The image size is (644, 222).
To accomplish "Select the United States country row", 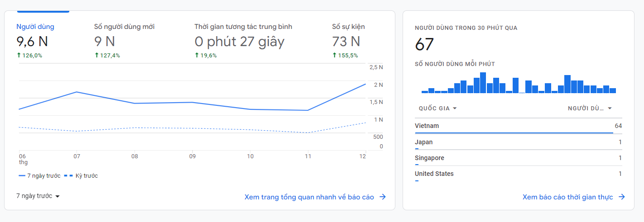I will (518, 174).
